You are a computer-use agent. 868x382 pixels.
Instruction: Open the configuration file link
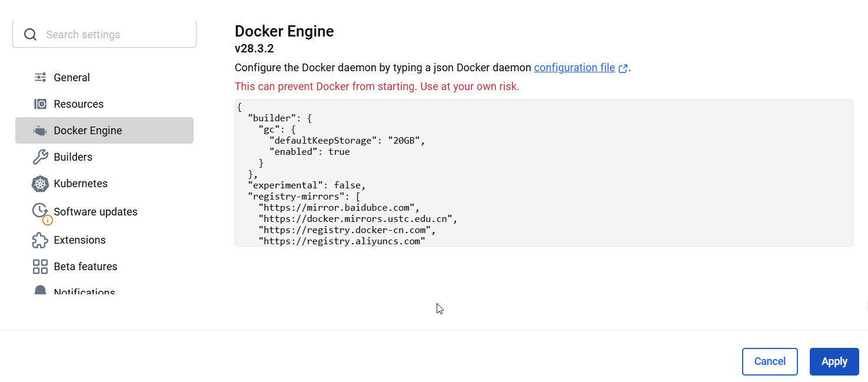pos(574,68)
